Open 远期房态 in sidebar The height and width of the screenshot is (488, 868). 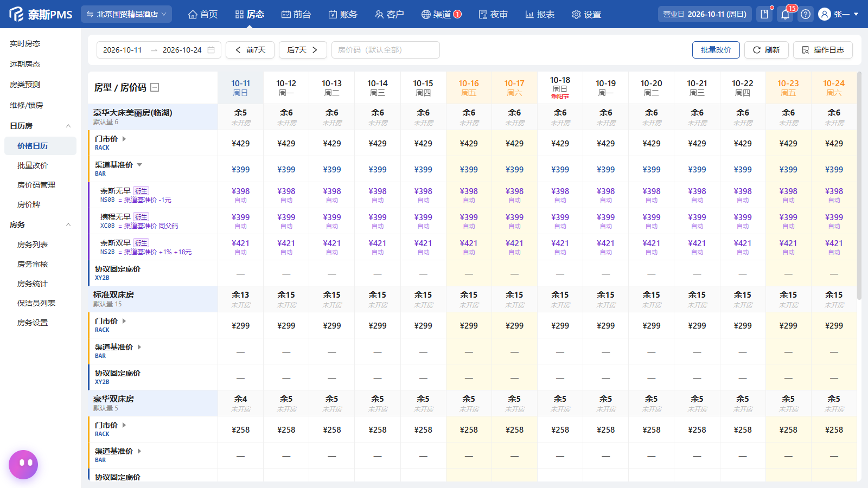(x=25, y=64)
